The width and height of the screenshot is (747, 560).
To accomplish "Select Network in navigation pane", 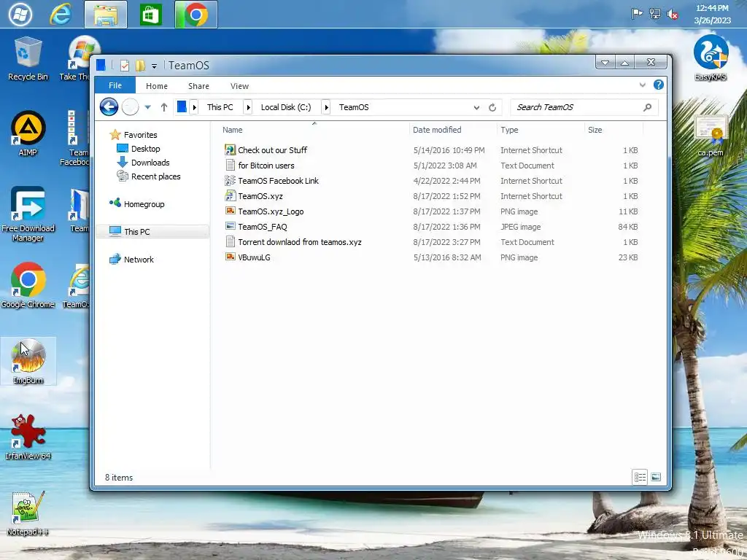I will click(x=139, y=260).
